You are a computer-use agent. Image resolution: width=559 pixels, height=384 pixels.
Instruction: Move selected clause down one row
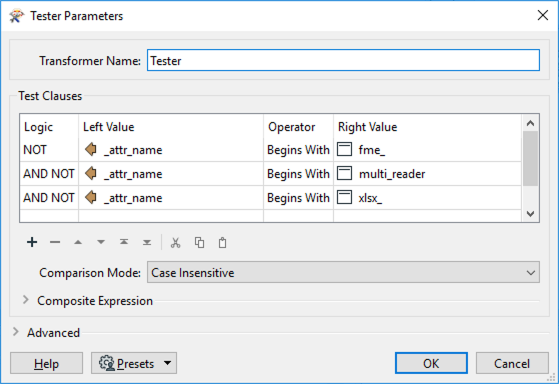(x=101, y=242)
